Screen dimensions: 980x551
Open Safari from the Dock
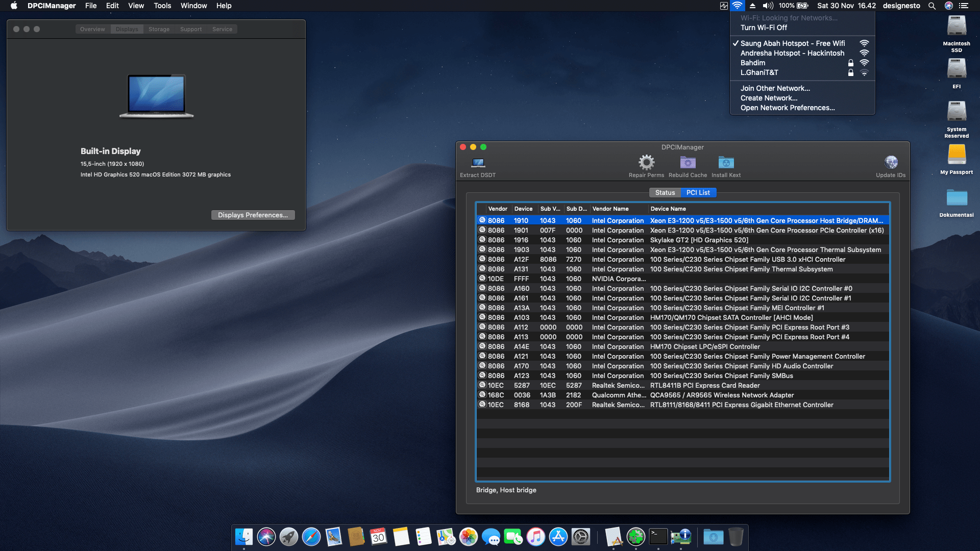[312, 537]
